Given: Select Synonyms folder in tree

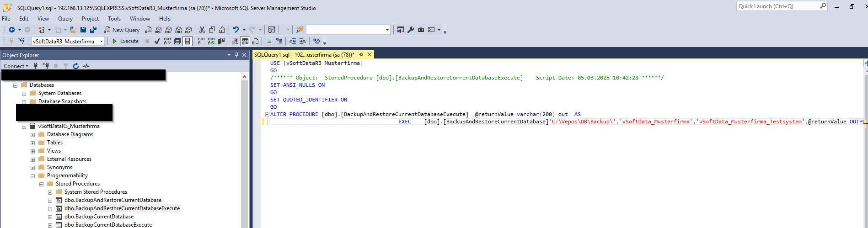Looking at the screenshot, I should [x=59, y=167].
